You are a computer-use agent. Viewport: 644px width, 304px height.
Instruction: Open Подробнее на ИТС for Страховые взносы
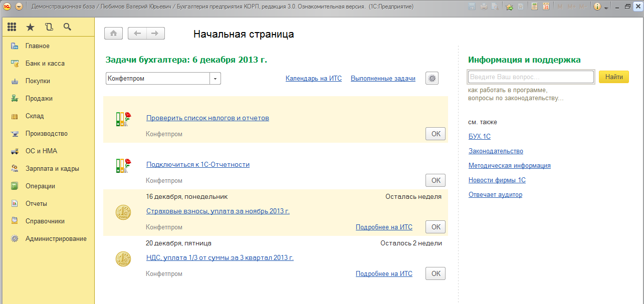click(384, 227)
